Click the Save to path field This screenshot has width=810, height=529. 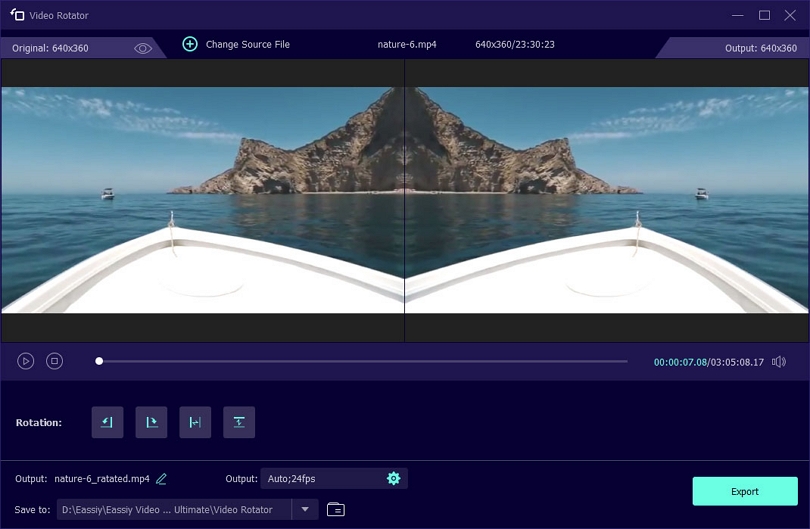[174, 509]
